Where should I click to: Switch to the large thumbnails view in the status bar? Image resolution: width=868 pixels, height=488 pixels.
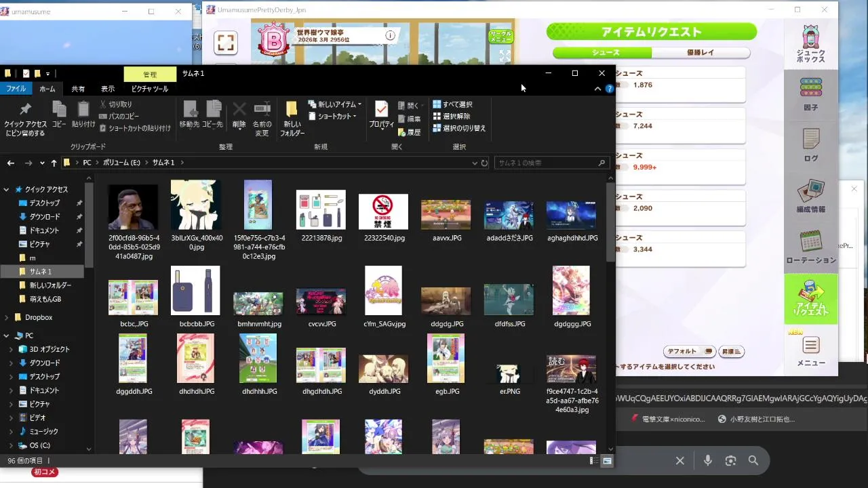tap(607, 461)
